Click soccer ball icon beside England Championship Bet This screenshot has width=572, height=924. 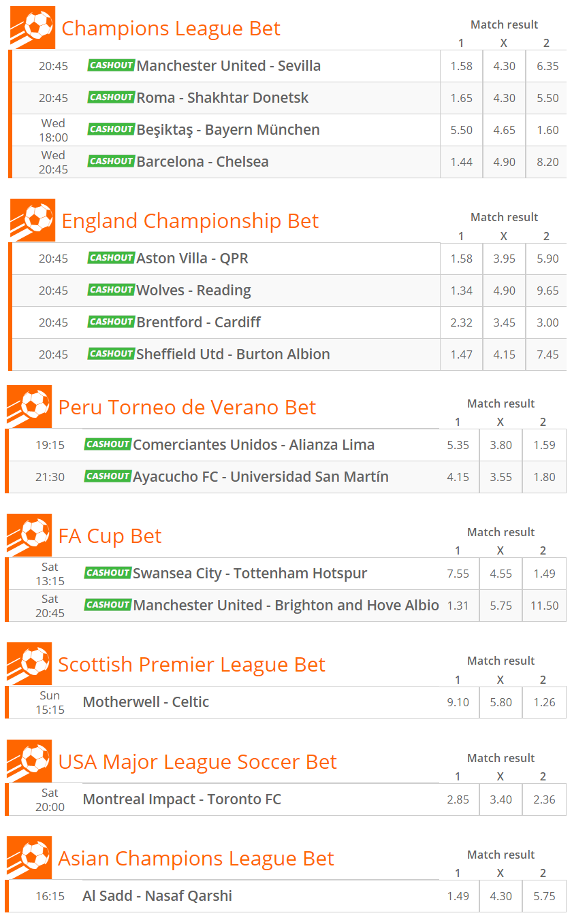pos(32,220)
